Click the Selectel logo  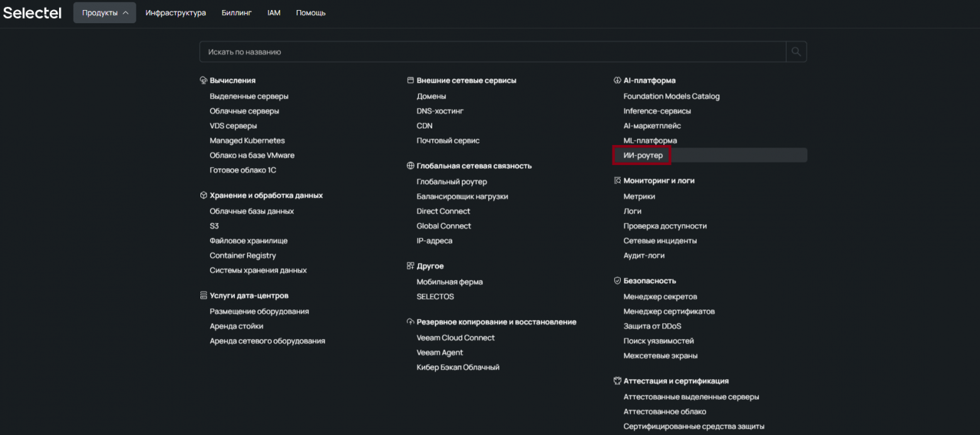33,13
